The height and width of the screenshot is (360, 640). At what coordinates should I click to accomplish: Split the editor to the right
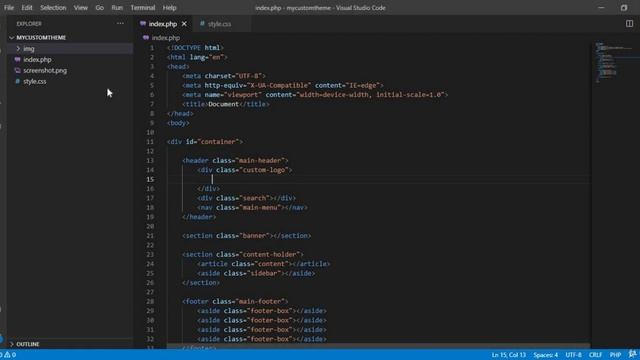tap(629, 24)
